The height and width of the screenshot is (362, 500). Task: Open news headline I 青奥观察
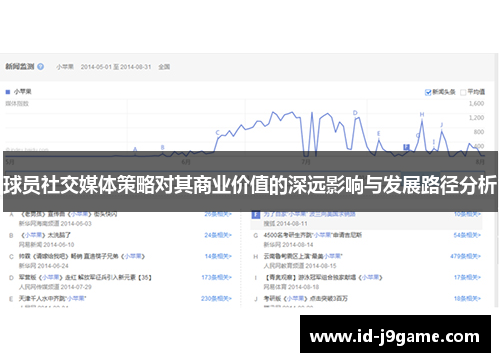tap(323, 277)
